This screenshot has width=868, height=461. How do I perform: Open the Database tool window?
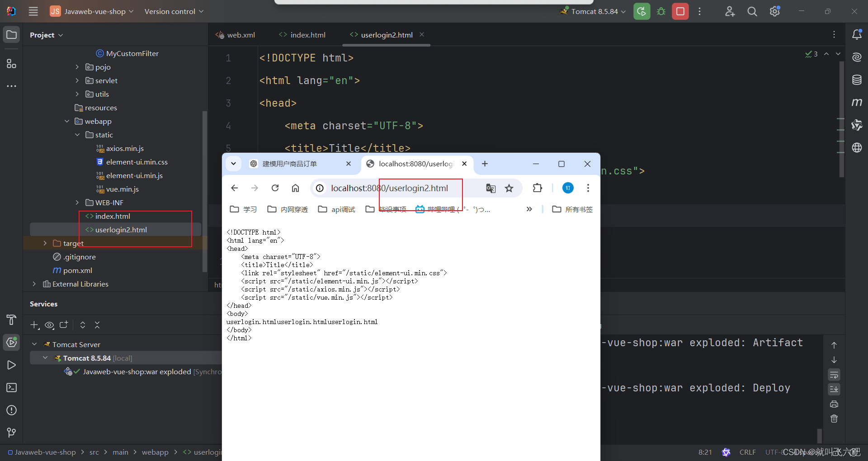[857, 80]
